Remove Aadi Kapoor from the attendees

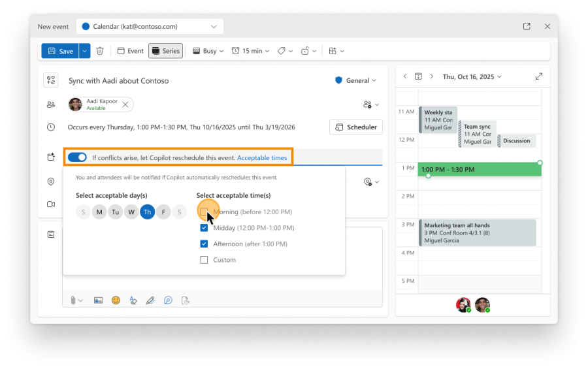125,104
